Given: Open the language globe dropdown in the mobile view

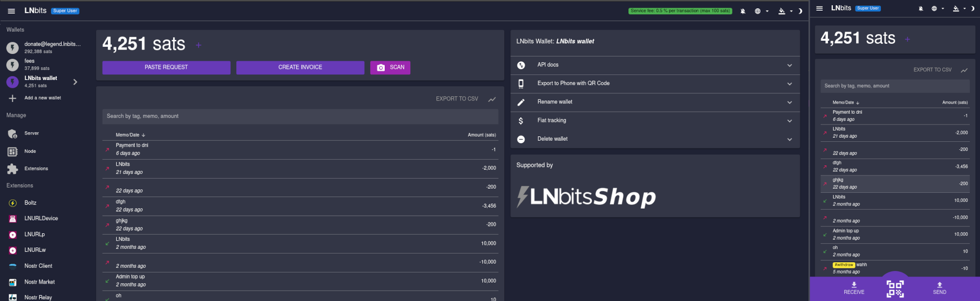Looking at the screenshot, I should point(937,9).
